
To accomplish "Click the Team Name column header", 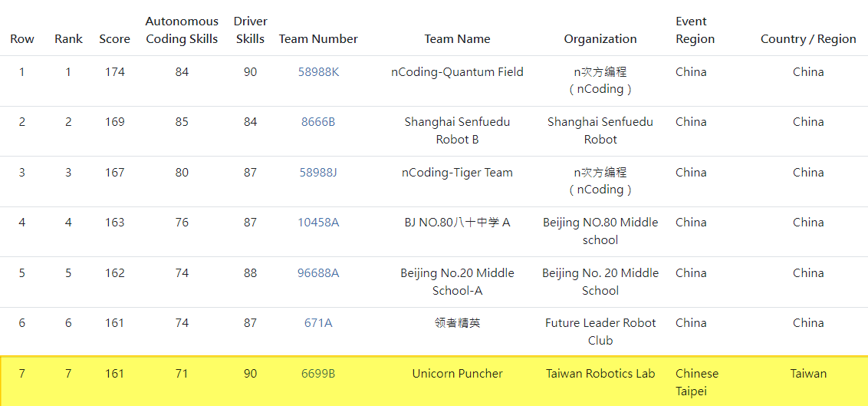I will coord(457,39).
